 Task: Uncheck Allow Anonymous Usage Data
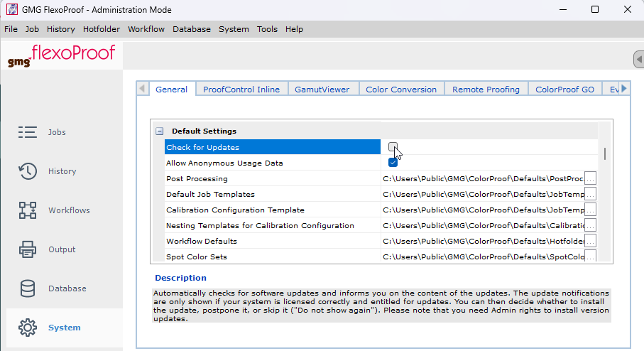point(393,162)
